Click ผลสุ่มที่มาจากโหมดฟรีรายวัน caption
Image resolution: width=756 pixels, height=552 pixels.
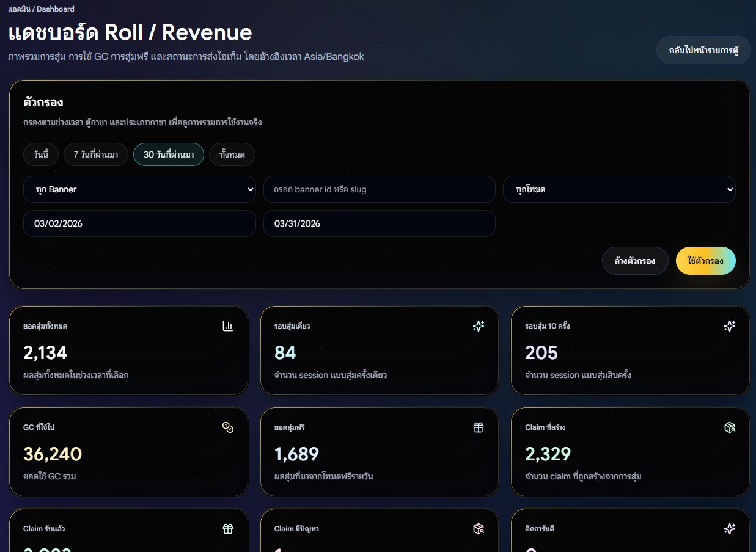[324, 476]
